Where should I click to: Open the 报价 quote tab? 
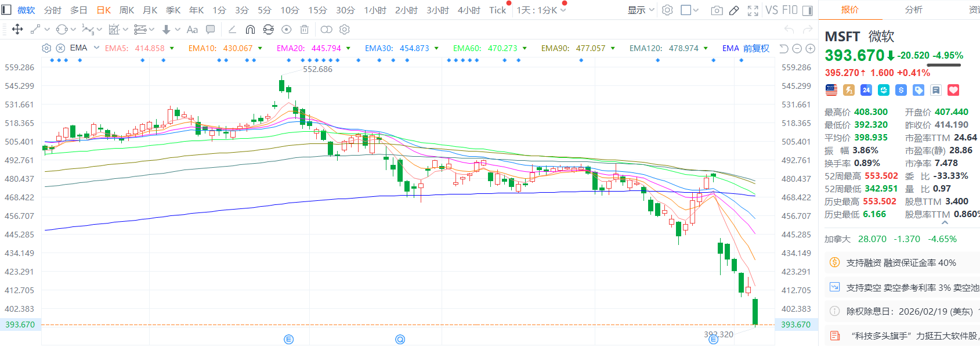point(850,10)
